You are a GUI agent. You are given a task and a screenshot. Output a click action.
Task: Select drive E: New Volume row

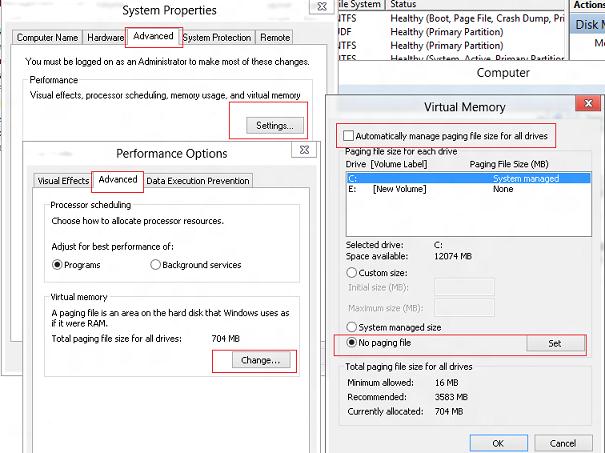point(468,189)
